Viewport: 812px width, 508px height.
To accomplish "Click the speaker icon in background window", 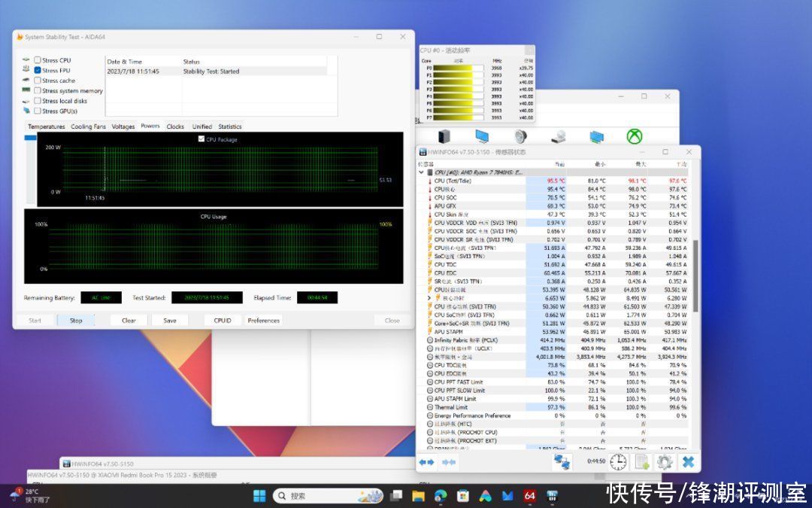I will (520, 136).
